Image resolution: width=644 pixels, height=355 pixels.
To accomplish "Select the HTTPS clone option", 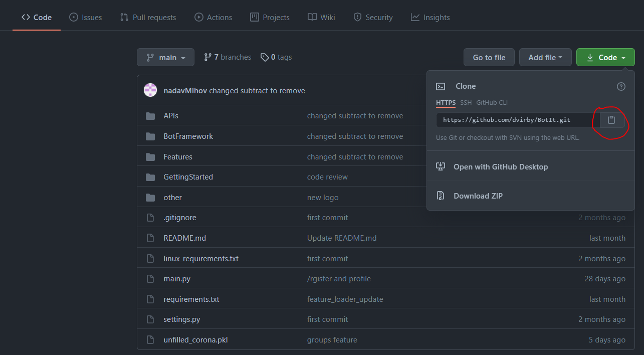I will pyautogui.click(x=446, y=102).
